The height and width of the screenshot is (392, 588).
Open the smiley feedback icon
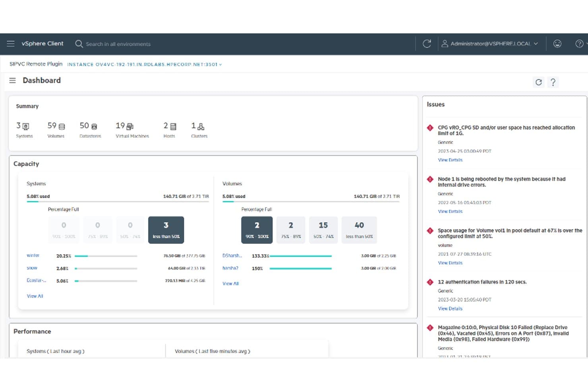[x=557, y=44]
